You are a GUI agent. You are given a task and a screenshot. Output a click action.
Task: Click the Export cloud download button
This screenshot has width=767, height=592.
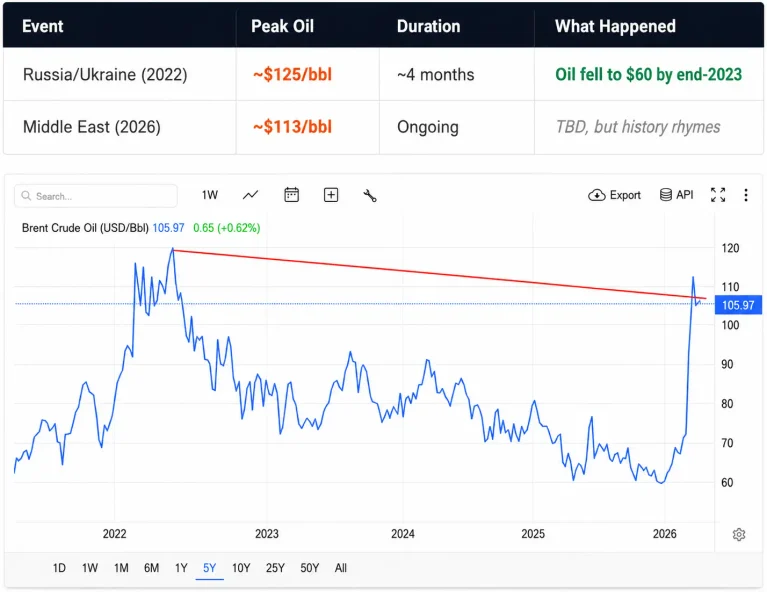(x=614, y=195)
